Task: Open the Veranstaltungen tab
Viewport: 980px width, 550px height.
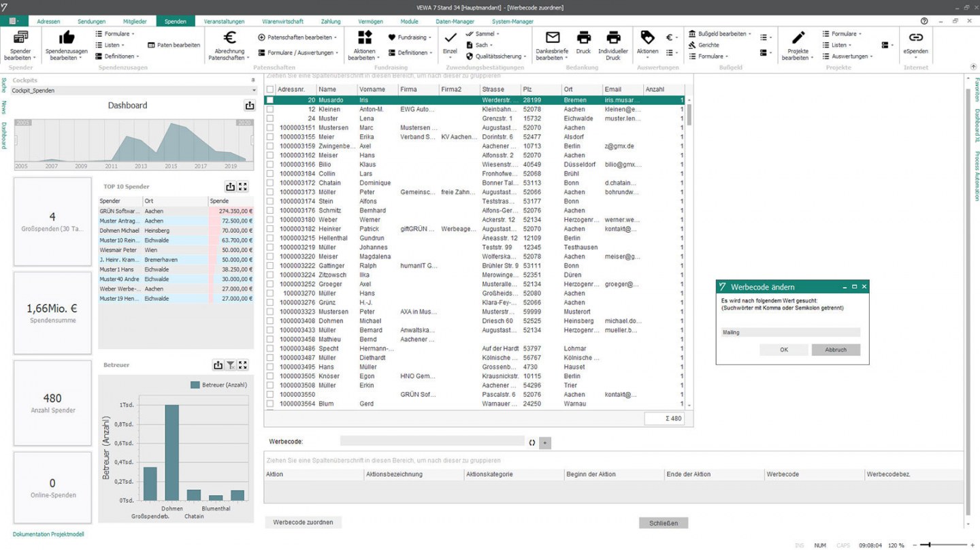Action: pos(225,21)
